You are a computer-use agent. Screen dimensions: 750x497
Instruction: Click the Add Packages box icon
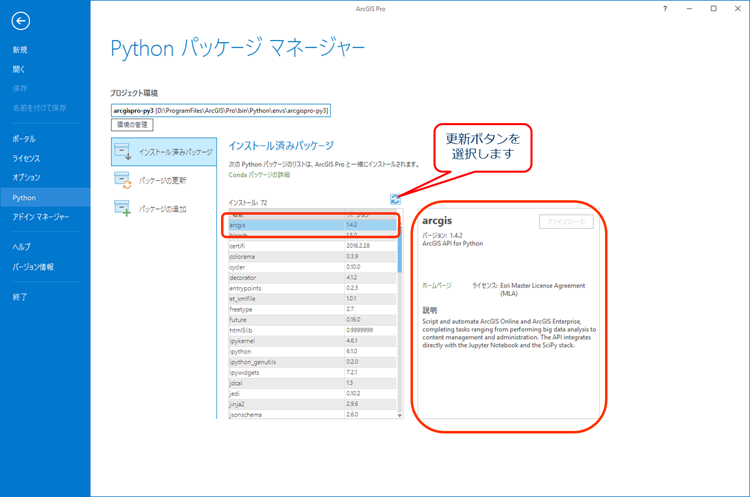click(x=123, y=209)
